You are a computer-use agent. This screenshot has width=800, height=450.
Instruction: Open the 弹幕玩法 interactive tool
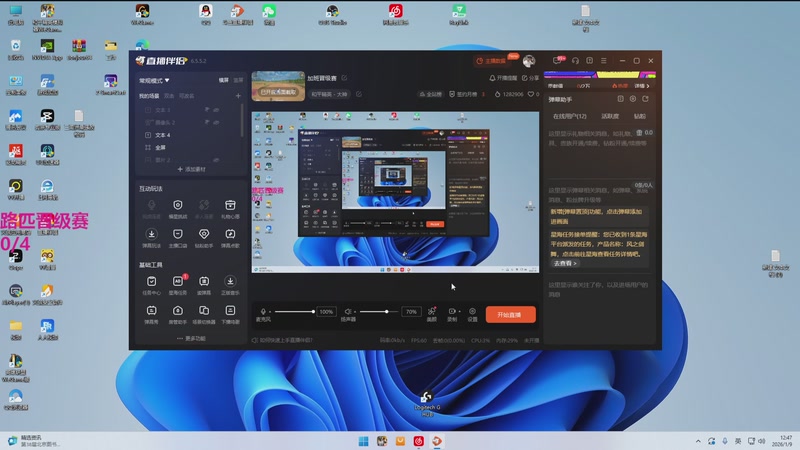tap(152, 237)
